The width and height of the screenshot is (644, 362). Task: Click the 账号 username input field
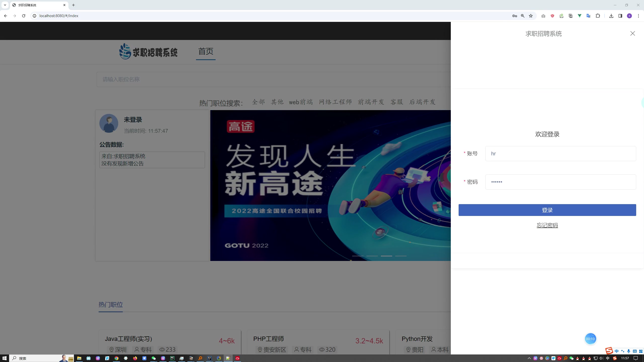(560, 154)
